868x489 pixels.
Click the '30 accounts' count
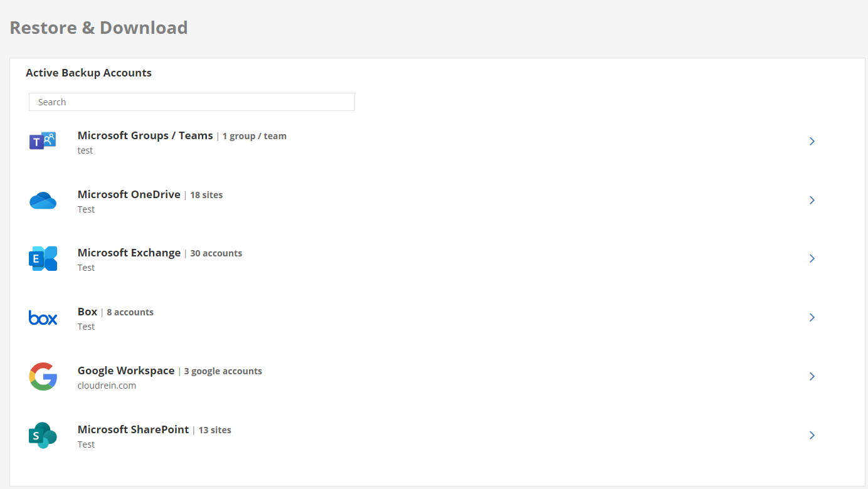216,253
